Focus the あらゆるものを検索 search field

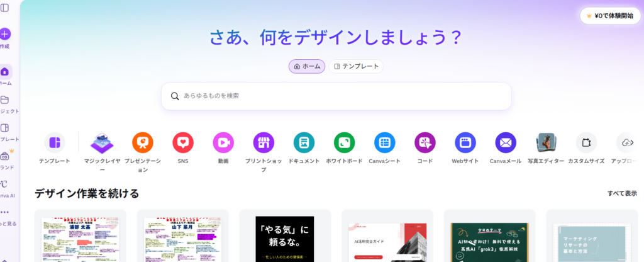(336, 96)
